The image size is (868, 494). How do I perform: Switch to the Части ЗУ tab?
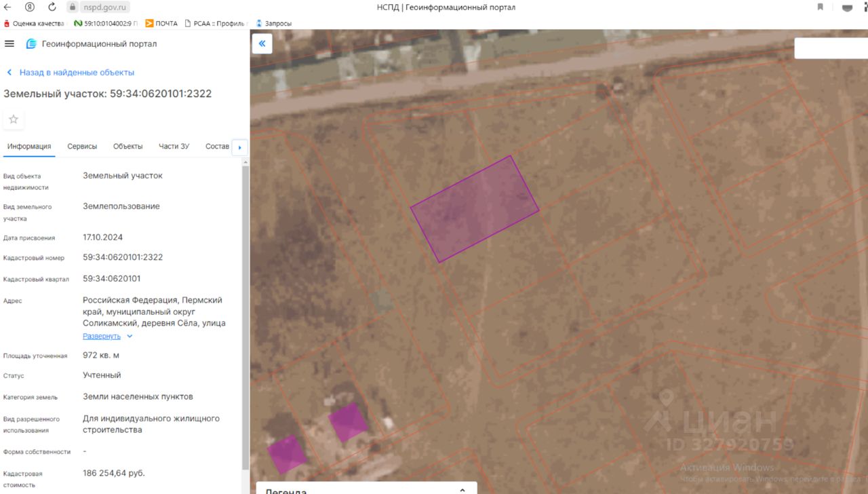click(174, 147)
